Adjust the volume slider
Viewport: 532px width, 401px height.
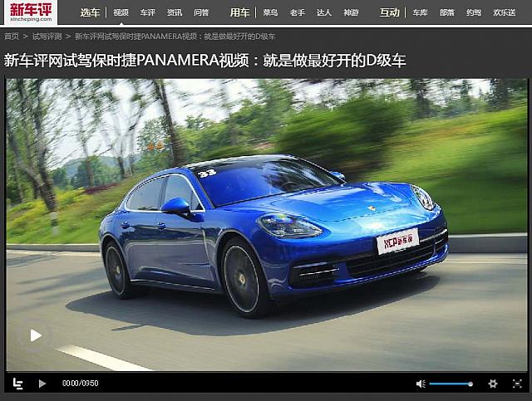(451, 384)
